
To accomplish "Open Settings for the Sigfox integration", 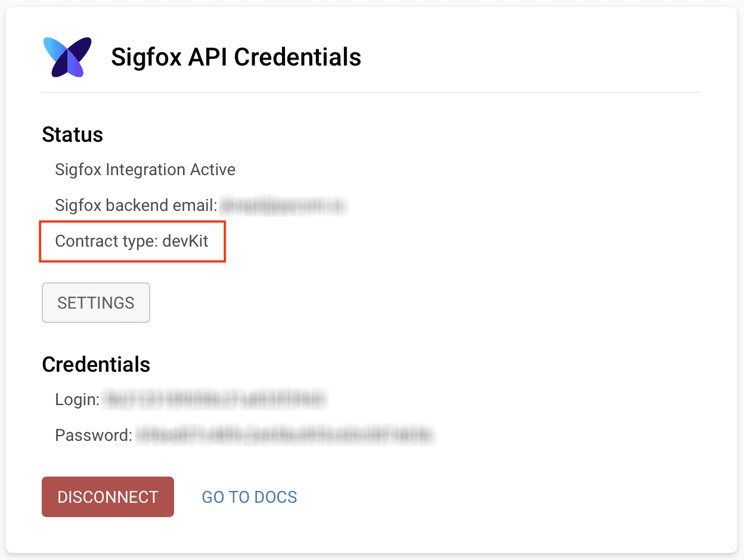I will click(x=95, y=303).
